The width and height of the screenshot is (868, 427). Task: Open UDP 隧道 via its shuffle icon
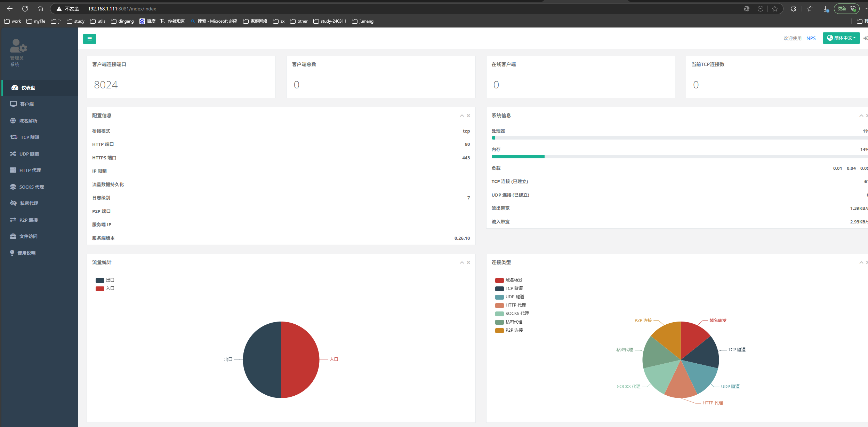[x=13, y=154]
